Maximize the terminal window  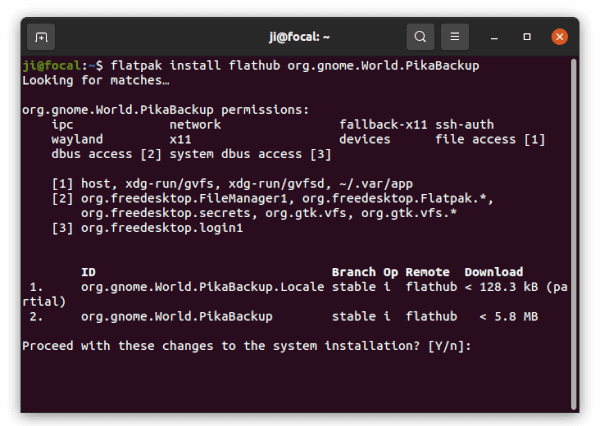(x=527, y=37)
